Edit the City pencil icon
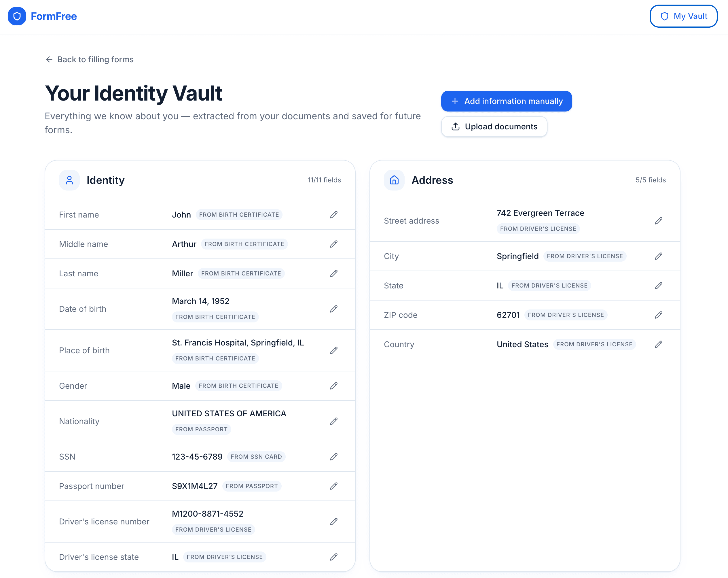This screenshot has height=578, width=728. click(x=658, y=256)
